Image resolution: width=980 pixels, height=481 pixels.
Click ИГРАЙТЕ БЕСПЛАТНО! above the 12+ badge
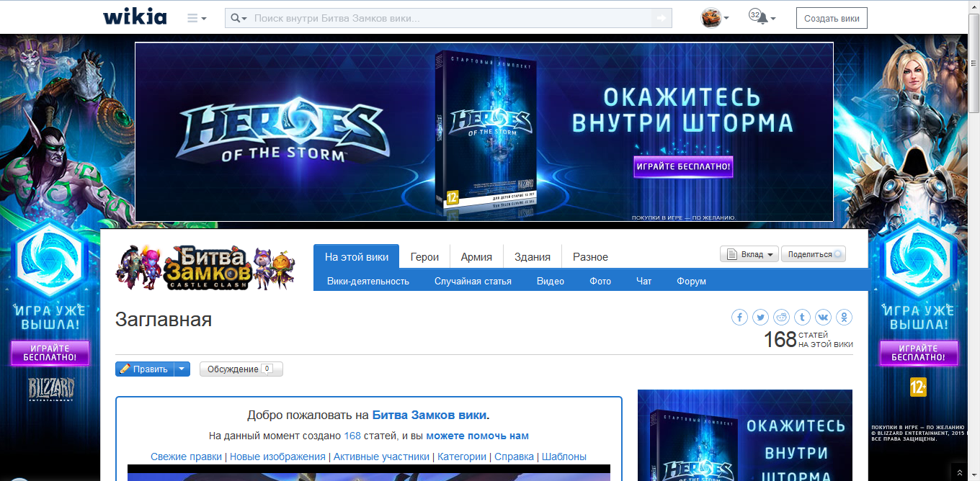tap(919, 353)
